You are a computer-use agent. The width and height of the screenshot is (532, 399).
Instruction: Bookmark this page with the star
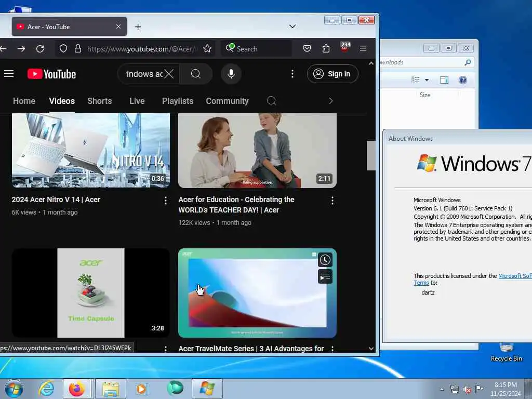[x=207, y=48]
